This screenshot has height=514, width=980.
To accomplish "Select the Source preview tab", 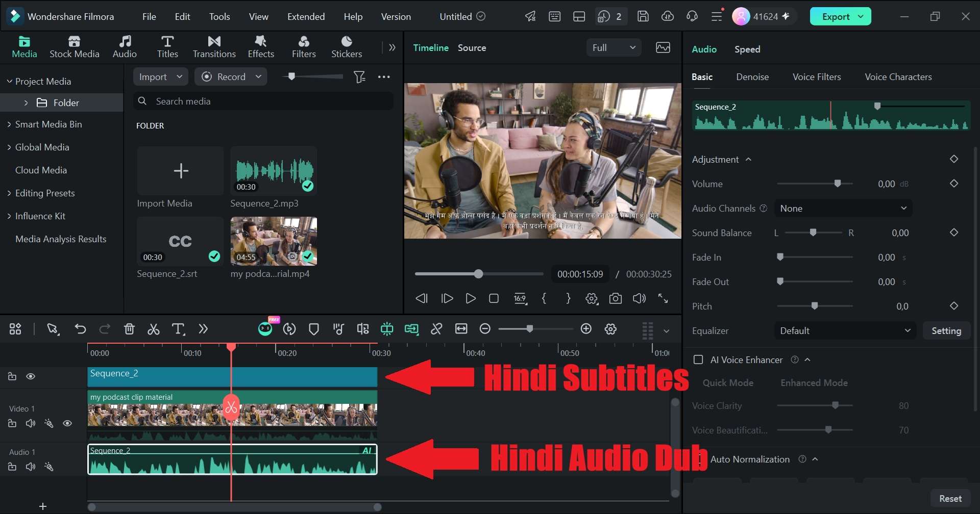I will tap(472, 47).
